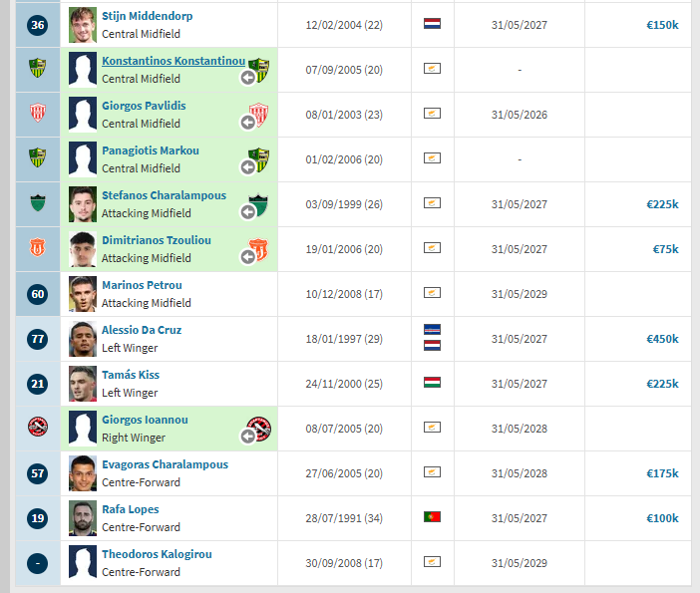This screenshot has width=700, height=593.
Task: Click the Cyprus flag in Marinos Petrou's row
Action: point(432,293)
